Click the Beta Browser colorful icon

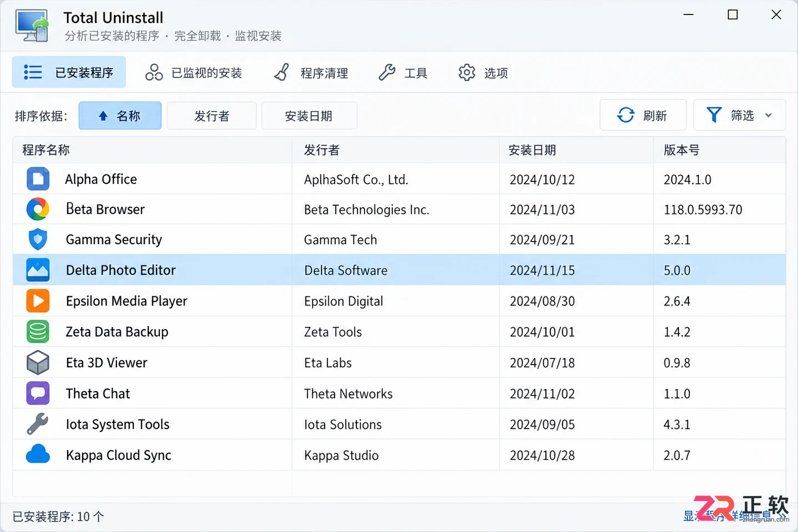(38, 209)
